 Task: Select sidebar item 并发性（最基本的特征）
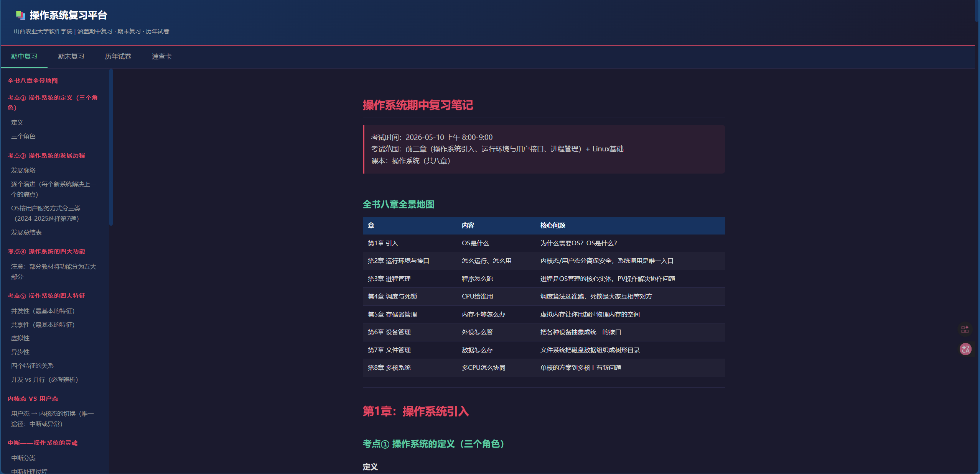coord(43,311)
